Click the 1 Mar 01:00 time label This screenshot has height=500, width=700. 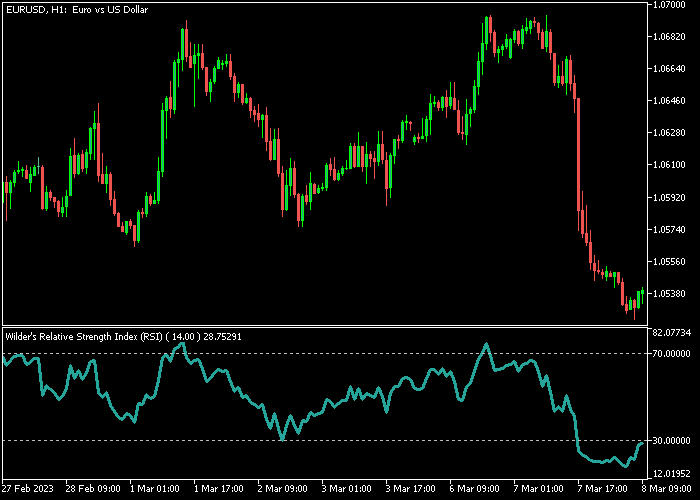point(155,488)
